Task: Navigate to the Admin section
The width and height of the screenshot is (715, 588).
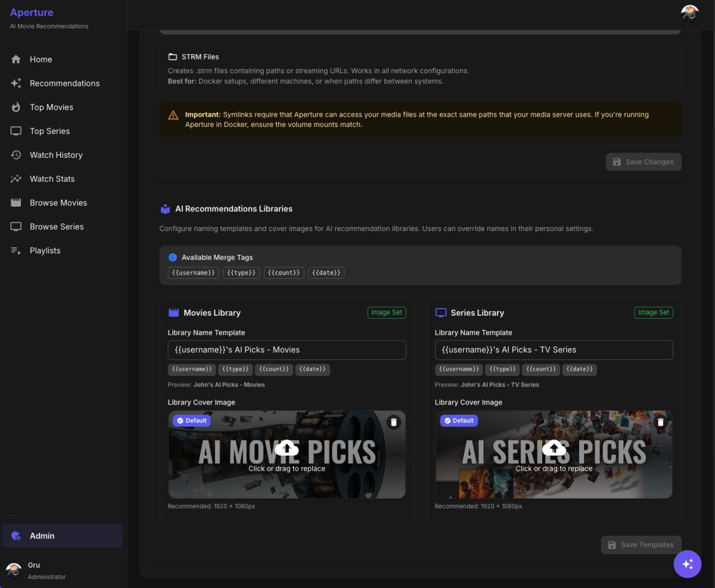Action: point(42,536)
